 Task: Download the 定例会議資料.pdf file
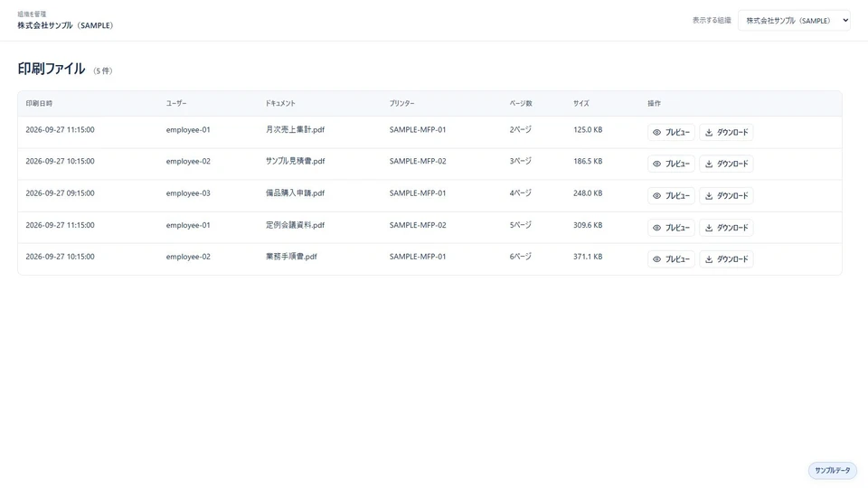[726, 228]
